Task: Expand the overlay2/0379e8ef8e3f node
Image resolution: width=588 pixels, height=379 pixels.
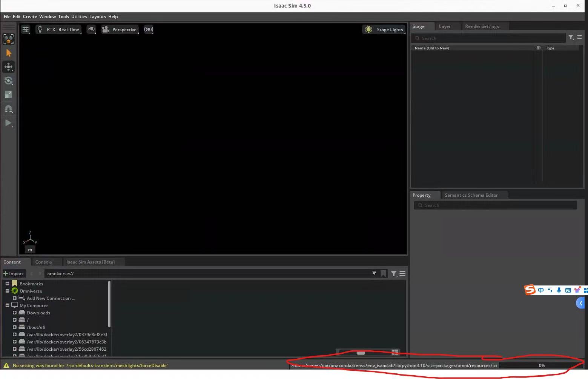Action: pos(14,334)
